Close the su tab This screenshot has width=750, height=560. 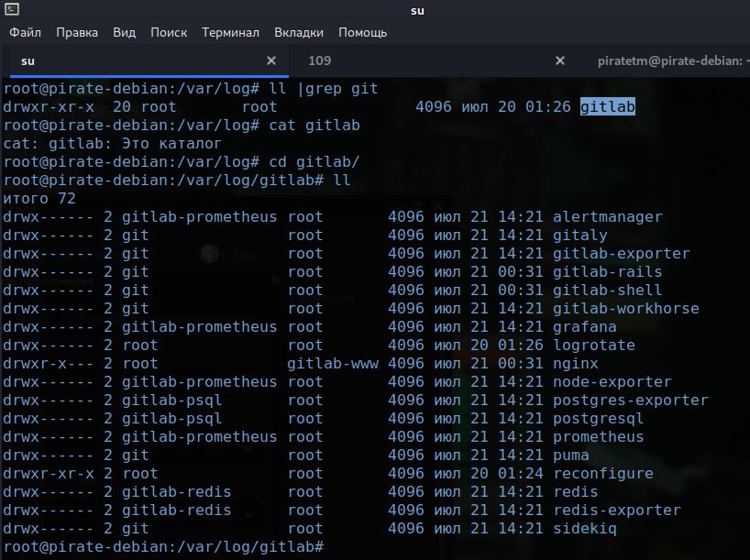[x=271, y=60]
